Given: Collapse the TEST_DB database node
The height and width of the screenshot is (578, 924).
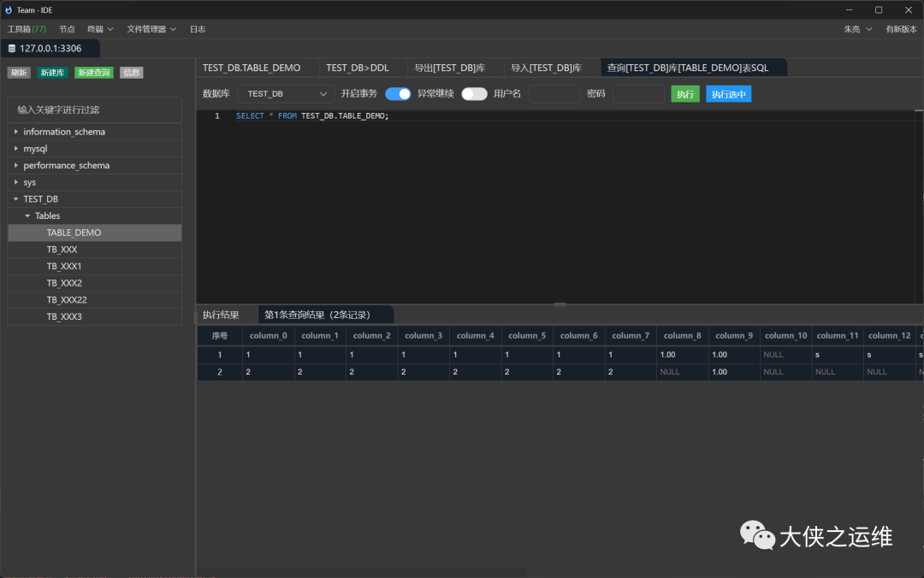Looking at the screenshot, I should click(x=16, y=199).
